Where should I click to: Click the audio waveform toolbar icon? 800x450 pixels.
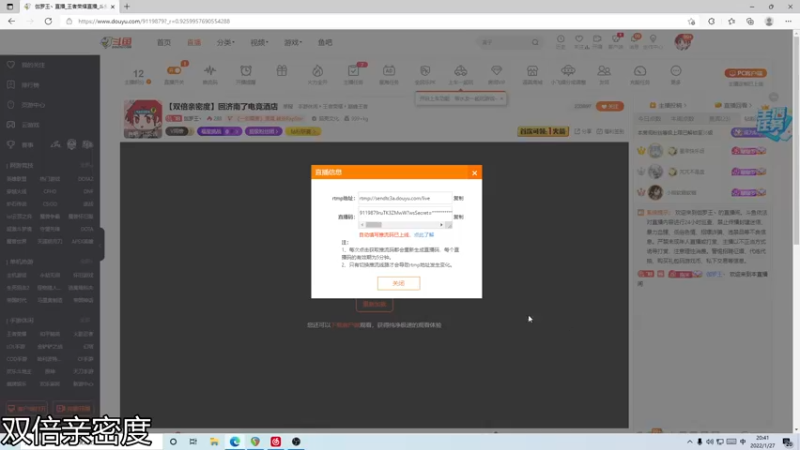[210, 70]
